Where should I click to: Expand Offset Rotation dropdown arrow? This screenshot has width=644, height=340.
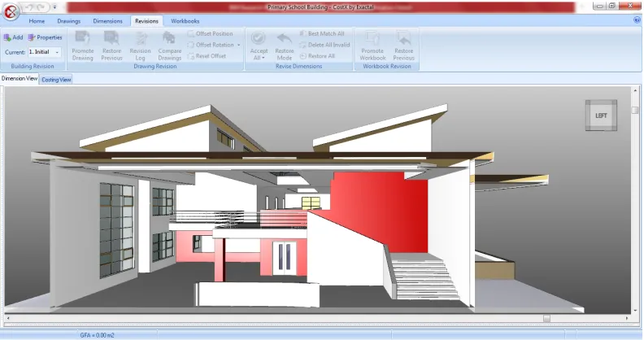pyautogui.click(x=238, y=45)
